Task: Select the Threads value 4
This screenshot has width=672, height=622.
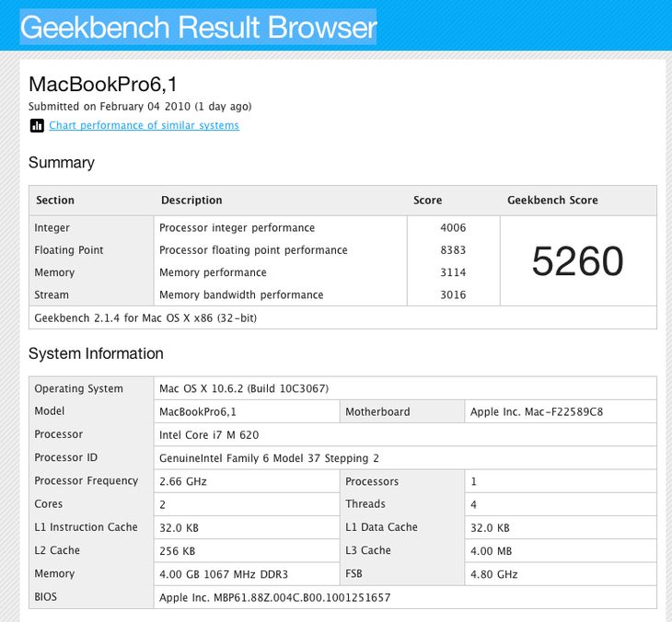Action: pyautogui.click(x=473, y=504)
